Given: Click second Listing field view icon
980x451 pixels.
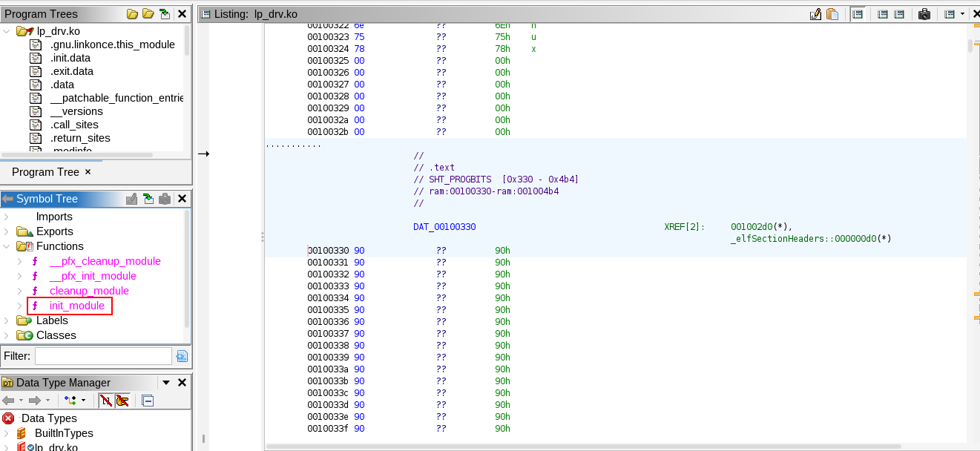Looking at the screenshot, I should point(883,13).
